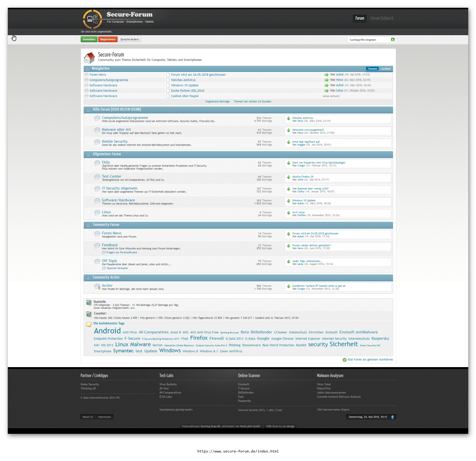Open Alle Foren als gelesen markieren
The image size is (476, 461).
pyautogui.click(x=370, y=360)
